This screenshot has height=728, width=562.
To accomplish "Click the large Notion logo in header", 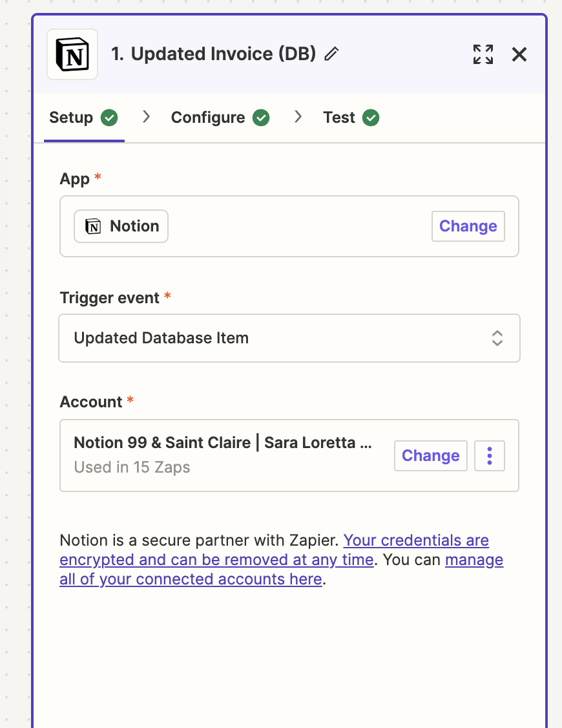I will 72,54.
